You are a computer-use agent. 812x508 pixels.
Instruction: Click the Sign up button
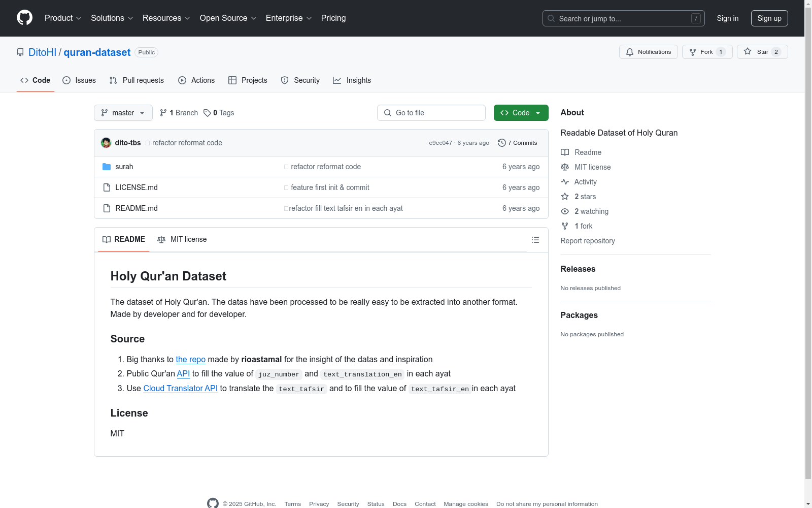[769, 18]
